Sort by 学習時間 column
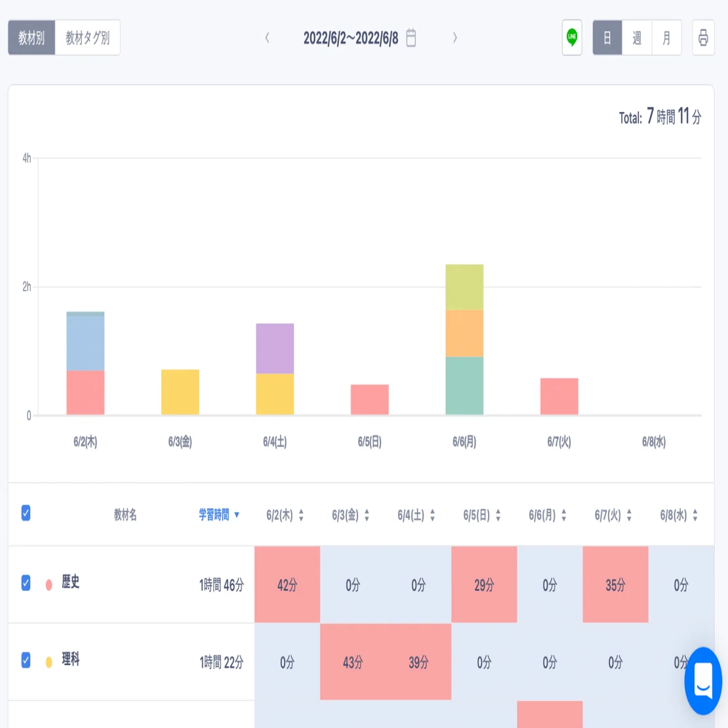Image resolution: width=728 pixels, height=728 pixels. click(219, 514)
